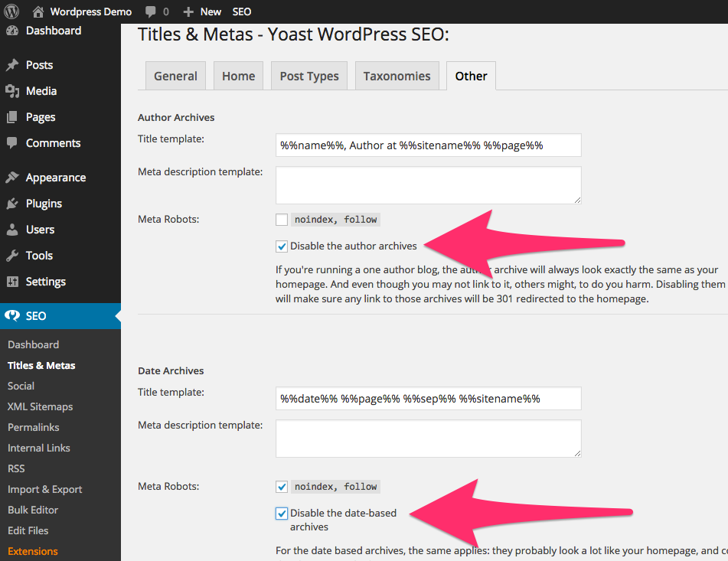Enable noindex, follow for author archives
Image resolution: width=728 pixels, height=561 pixels.
pyautogui.click(x=282, y=220)
